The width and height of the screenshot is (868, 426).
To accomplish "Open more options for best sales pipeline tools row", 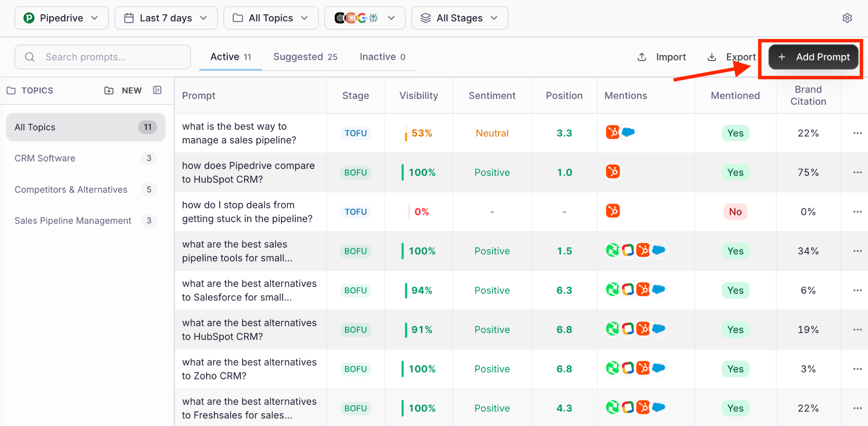I will click(857, 251).
